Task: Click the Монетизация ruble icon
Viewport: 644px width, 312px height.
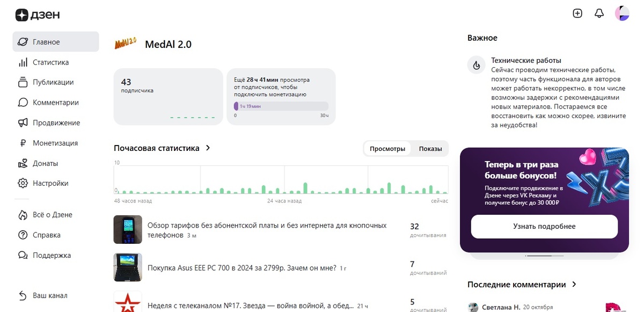Action: tap(23, 143)
